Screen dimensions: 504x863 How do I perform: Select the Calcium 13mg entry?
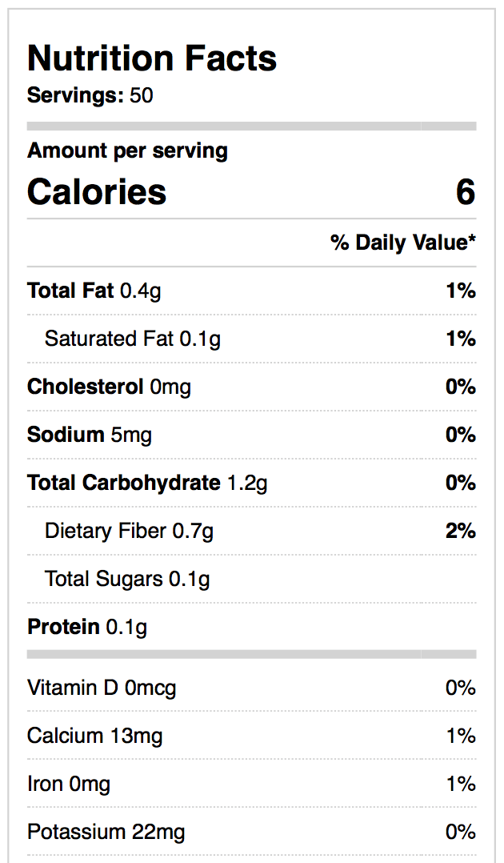(94, 736)
